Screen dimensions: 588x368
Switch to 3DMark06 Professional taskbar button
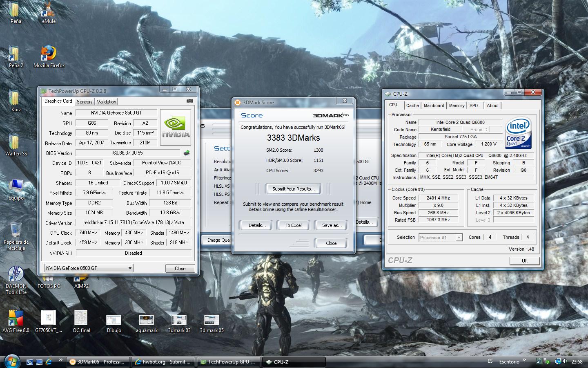pos(98,362)
